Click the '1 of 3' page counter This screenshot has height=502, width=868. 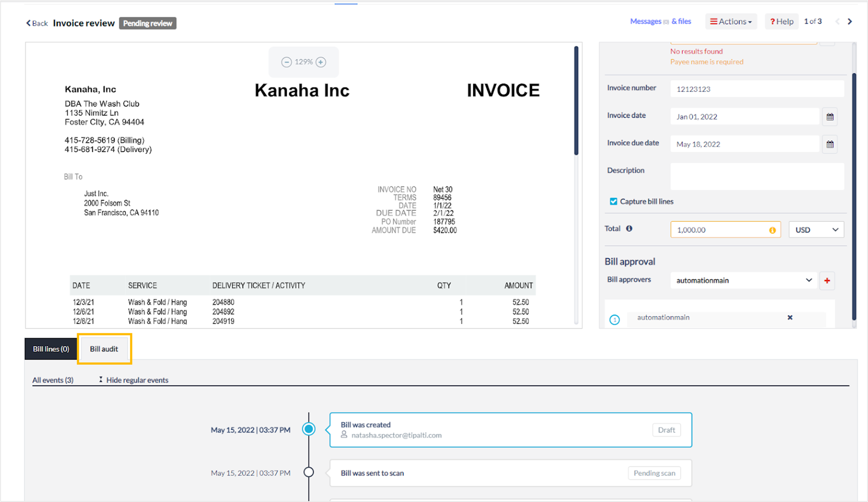point(813,21)
